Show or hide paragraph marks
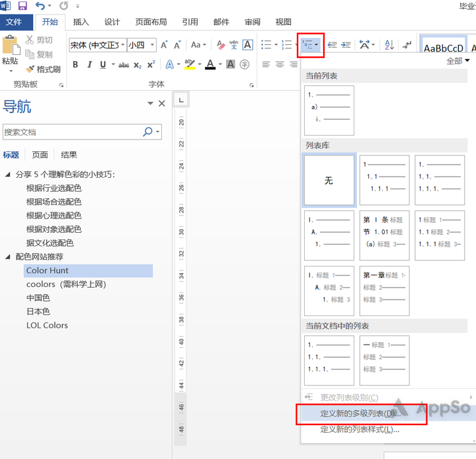The height and width of the screenshot is (459, 476). click(x=407, y=45)
